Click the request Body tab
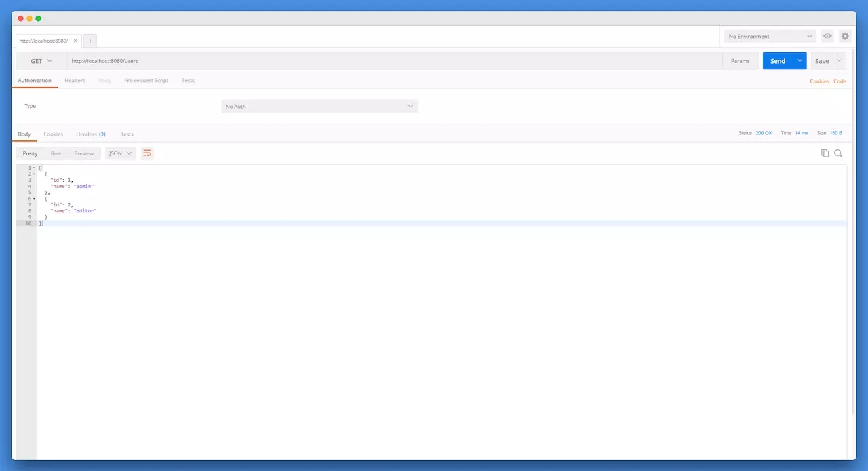Screen dimensions: 868x471 (x=104, y=80)
